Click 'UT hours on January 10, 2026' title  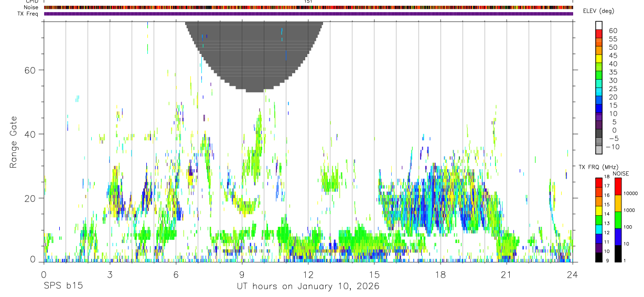click(x=308, y=287)
